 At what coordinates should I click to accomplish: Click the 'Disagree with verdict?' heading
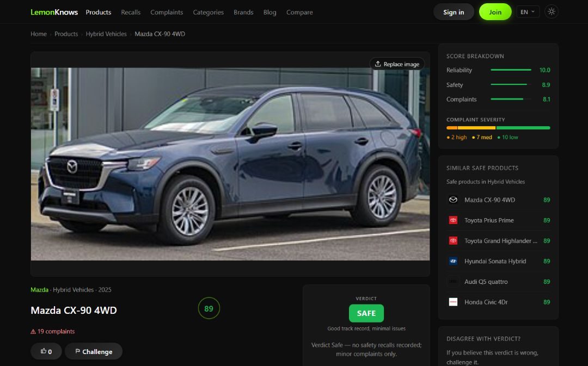click(483, 339)
